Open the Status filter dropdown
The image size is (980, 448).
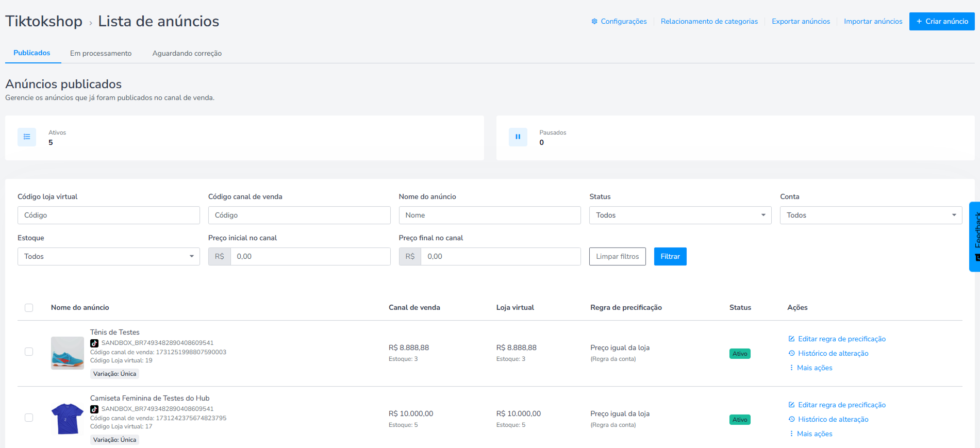click(x=680, y=215)
